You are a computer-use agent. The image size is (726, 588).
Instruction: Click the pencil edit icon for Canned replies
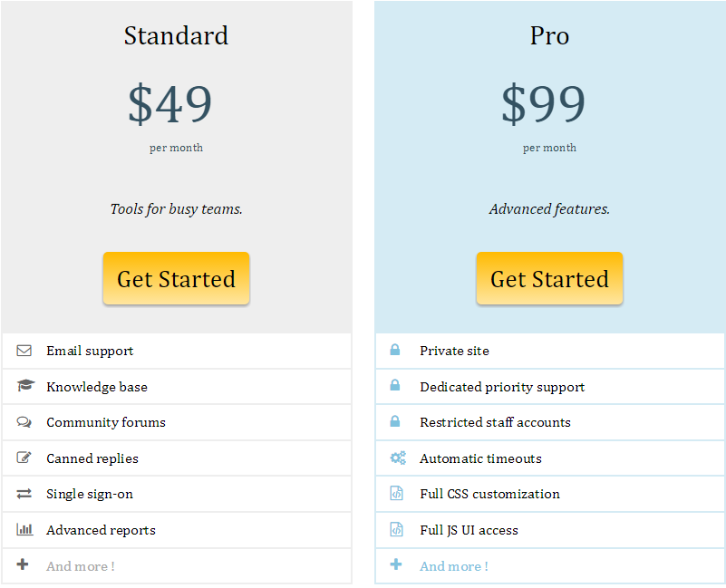pyautogui.click(x=24, y=458)
